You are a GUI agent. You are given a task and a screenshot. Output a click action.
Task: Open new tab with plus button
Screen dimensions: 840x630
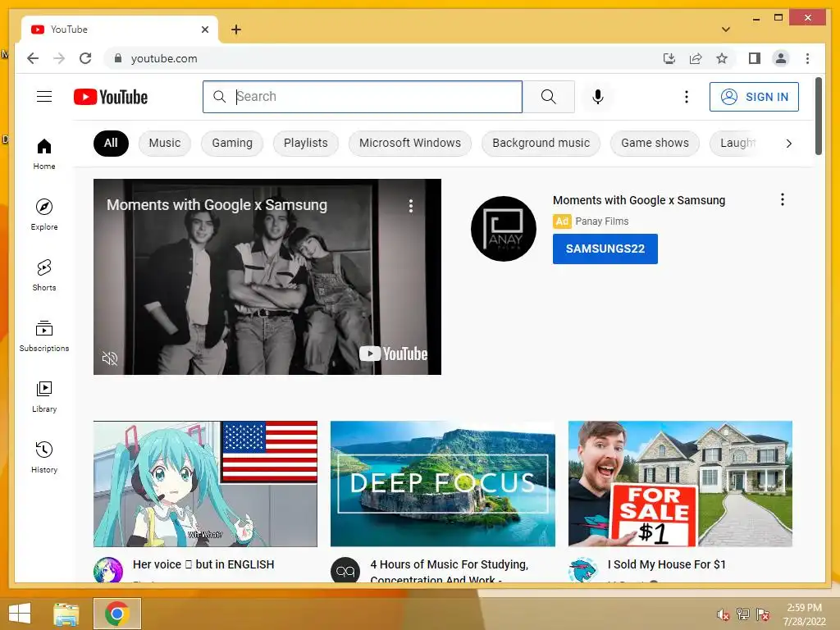(x=236, y=30)
